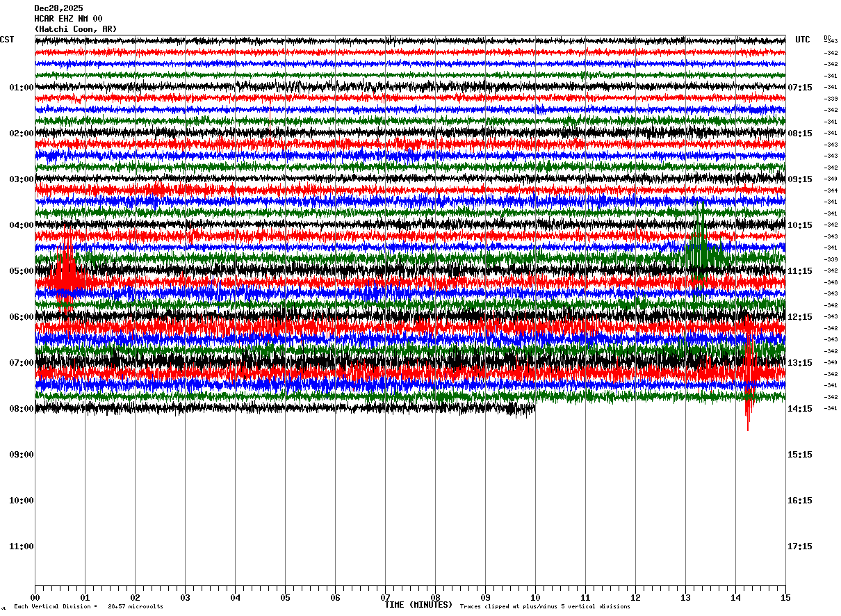Viewport: 841px width, 616px height.
Task: Click the Traces clipped at plus/minus 5 note
Action: (x=545, y=607)
